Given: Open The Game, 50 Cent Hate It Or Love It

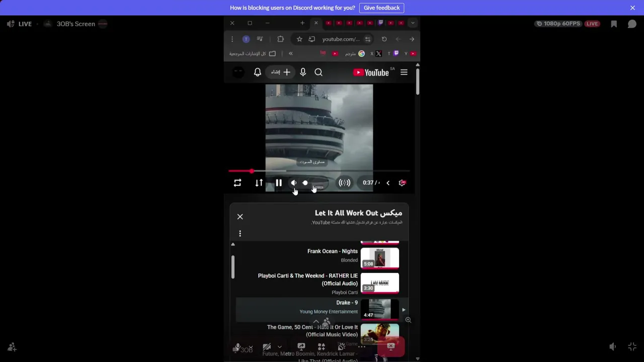Looking at the screenshot, I should 312,331.
